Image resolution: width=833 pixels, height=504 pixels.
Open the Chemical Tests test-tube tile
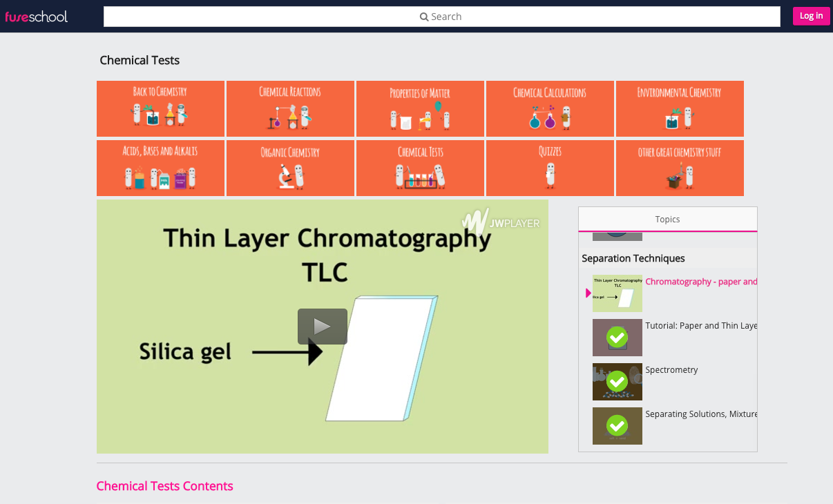(420, 168)
